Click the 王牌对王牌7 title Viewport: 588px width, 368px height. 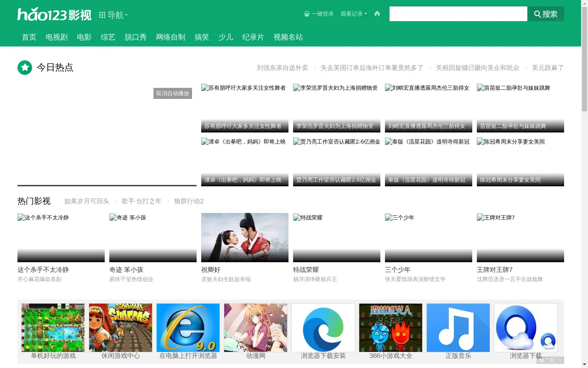(495, 270)
